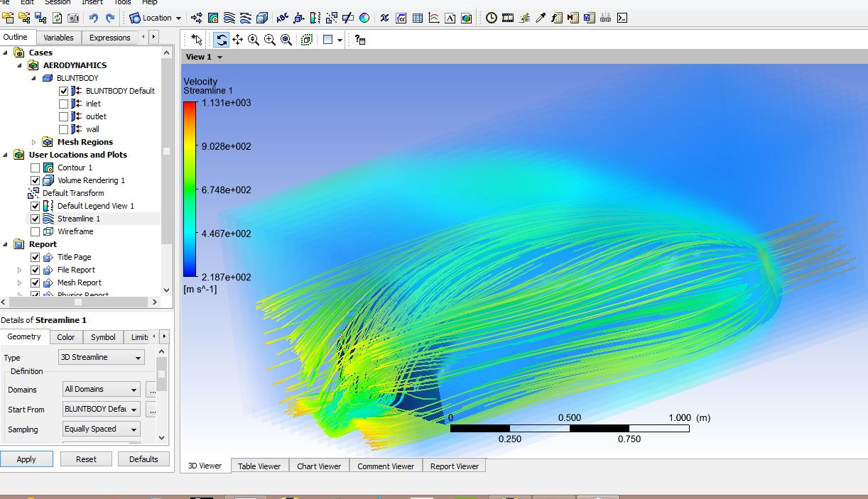Open the Domains All Domains dropdown
The width and height of the screenshot is (868, 499).
100,389
